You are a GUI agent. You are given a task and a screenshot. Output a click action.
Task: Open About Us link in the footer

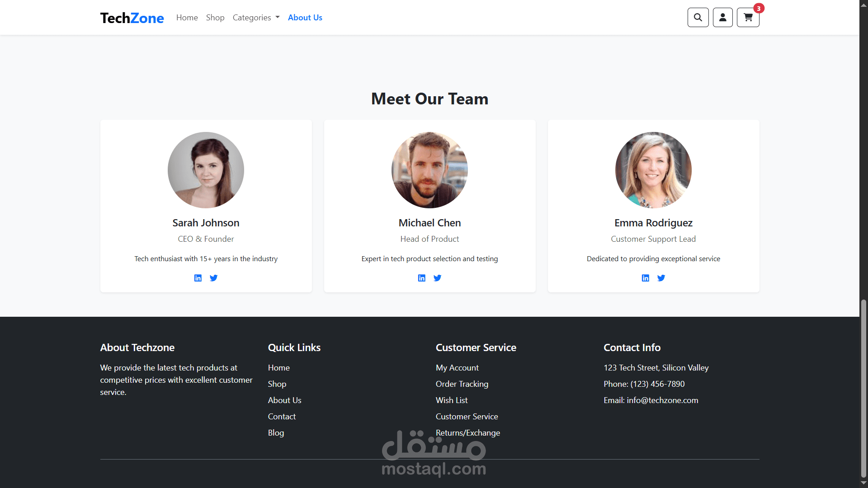click(x=285, y=400)
